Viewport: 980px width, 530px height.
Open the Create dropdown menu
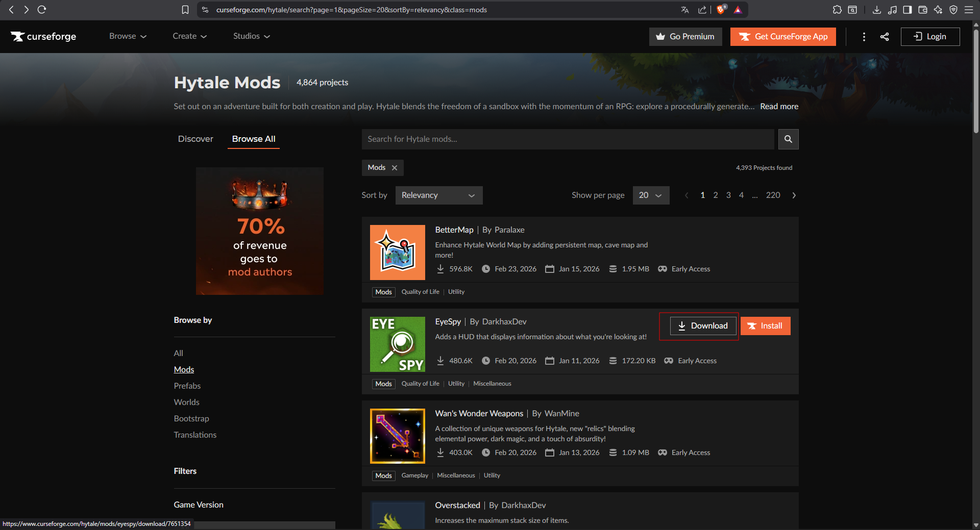pyautogui.click(x=189, y=36)
